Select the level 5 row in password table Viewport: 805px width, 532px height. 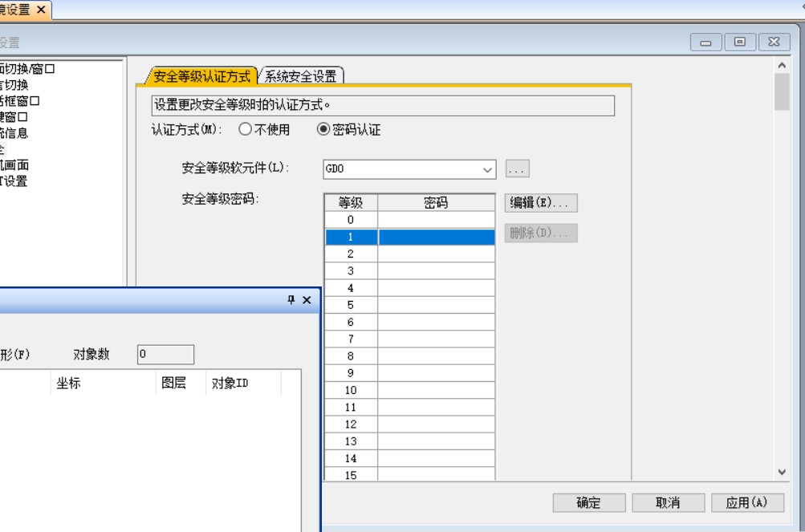[x=409, y=305]
